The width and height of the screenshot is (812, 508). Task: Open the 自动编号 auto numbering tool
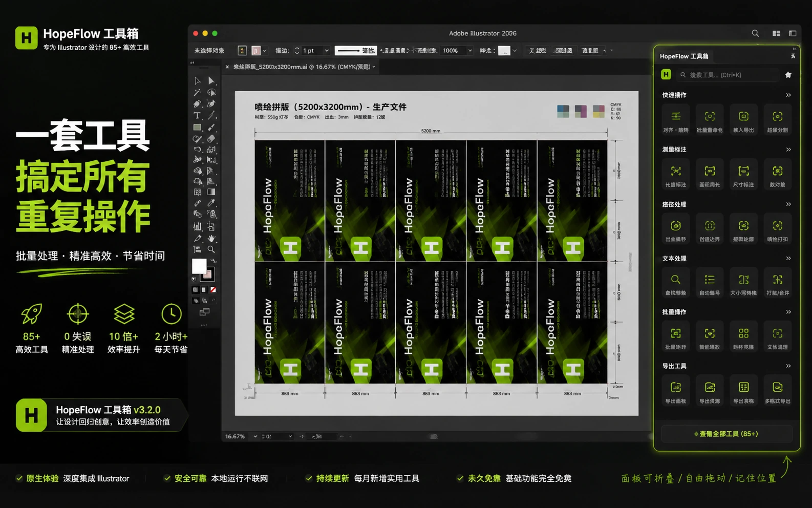click(710, 283)
